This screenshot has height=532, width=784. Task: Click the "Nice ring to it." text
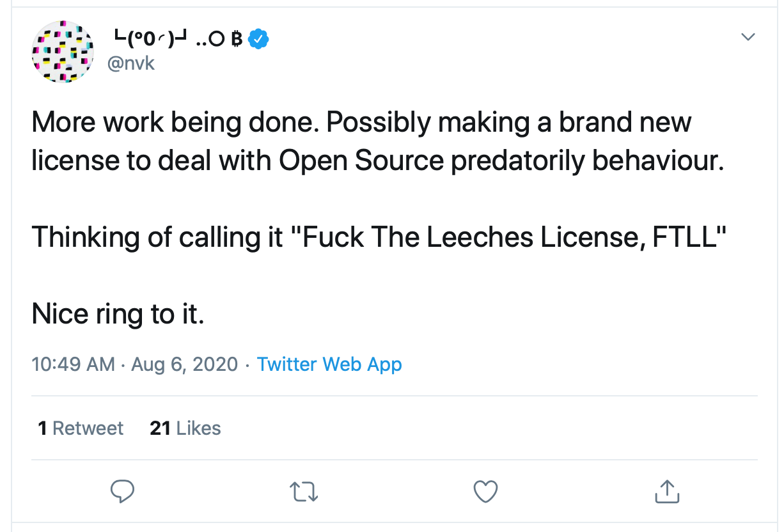pos(118,314)
